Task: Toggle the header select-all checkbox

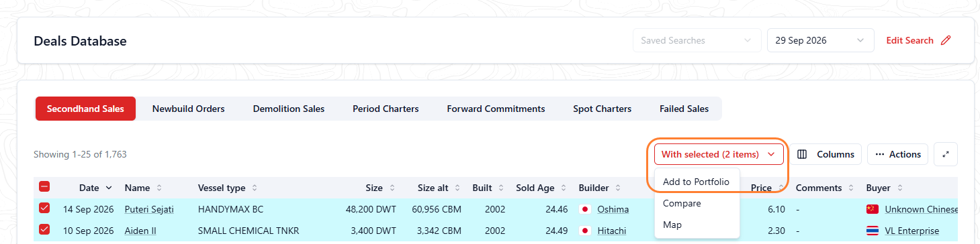Action: [44, 187]
